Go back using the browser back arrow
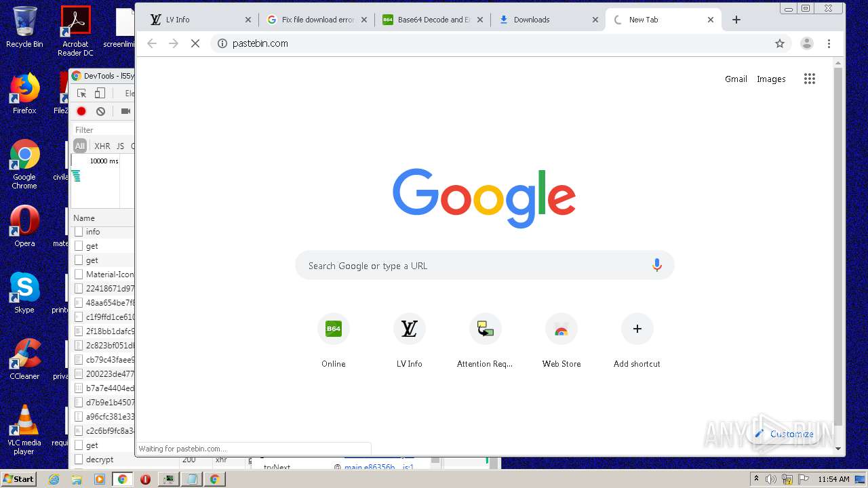The height and width of the screenshot is (488, 868). click(x=152, y=43)
